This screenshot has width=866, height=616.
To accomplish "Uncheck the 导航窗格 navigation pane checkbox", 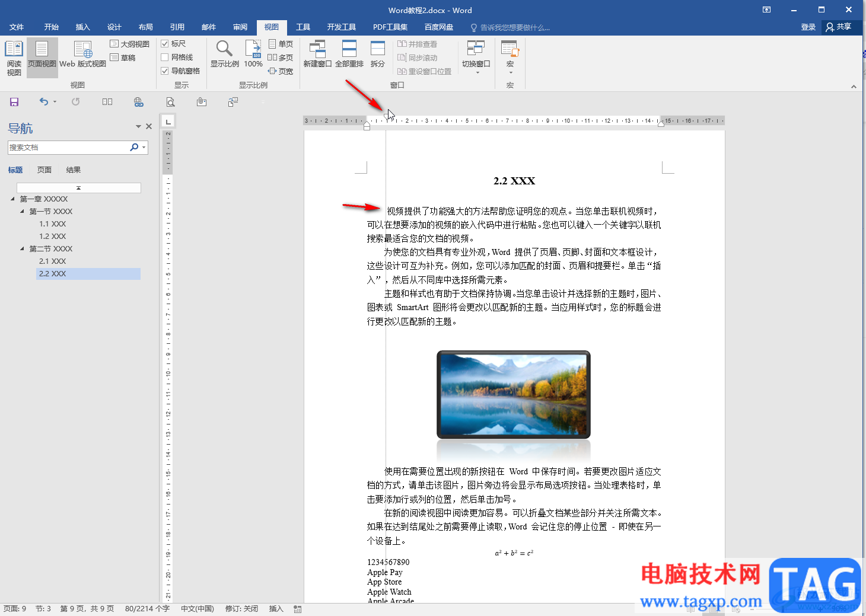I will [x=165, y=71].
